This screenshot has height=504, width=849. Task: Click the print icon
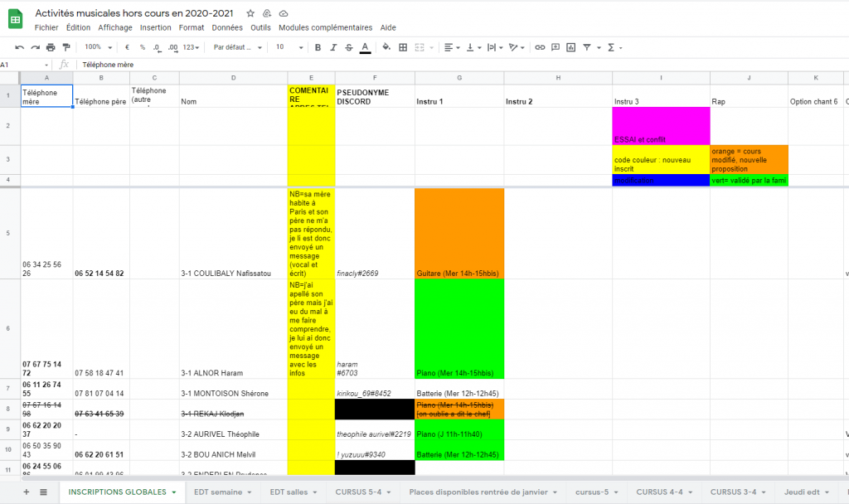pyautogui.click(x=51, y=47)
